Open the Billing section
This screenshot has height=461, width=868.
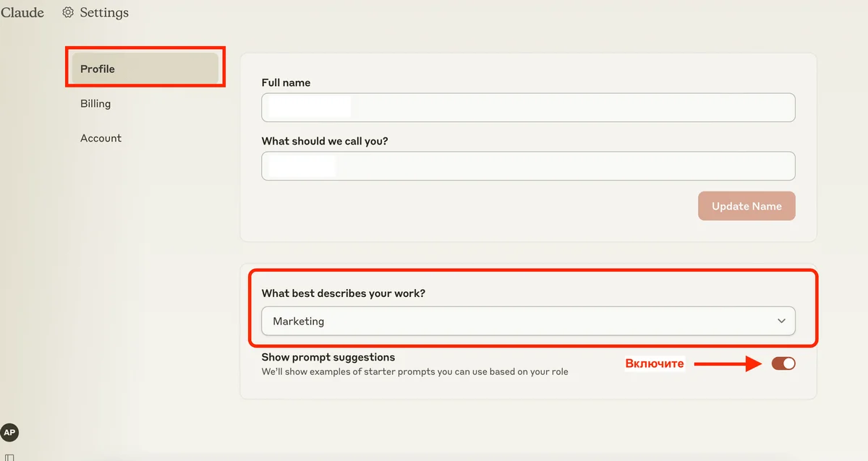pyautogui.click(x=95, y=103)
